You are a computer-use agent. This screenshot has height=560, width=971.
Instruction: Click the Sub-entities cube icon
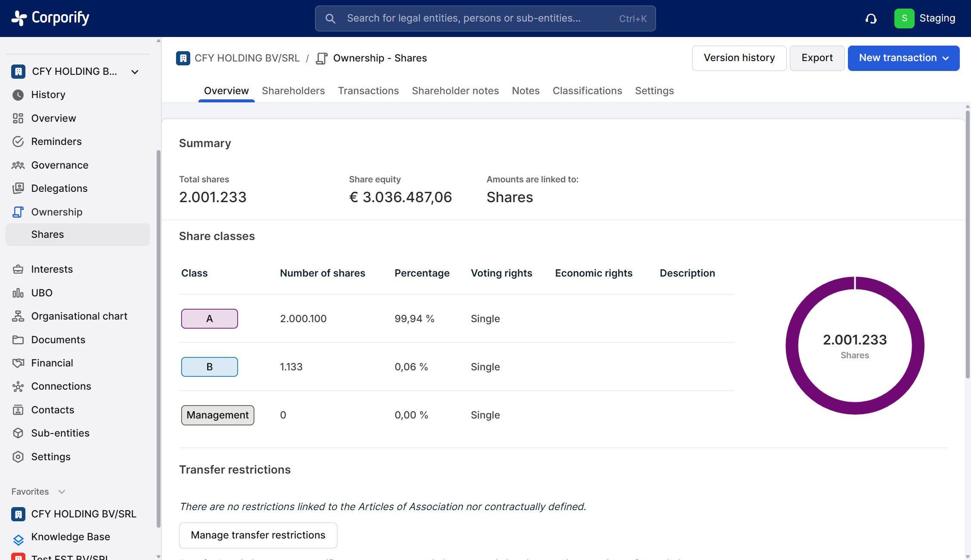click(x=18, y=433)
